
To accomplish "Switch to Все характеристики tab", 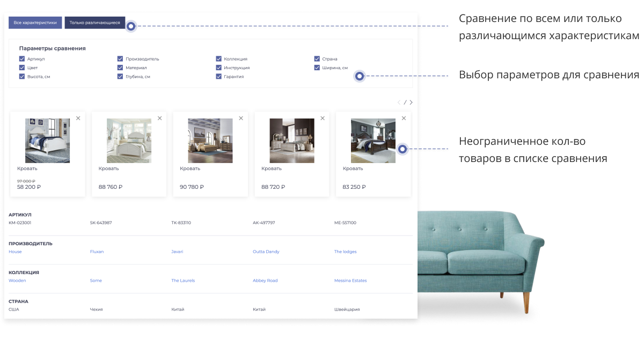I will (x=35, y=23).
